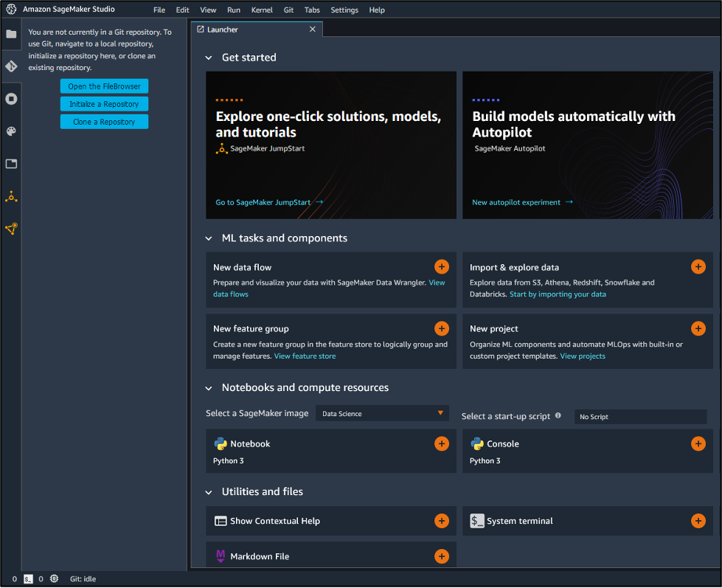722x588 pixels.
Task: Open the Kernel menu
Action: [x=262, y=10]
